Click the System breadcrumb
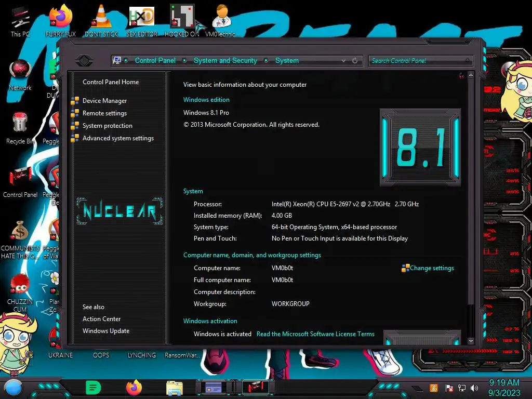Image resolution: width=532 pixels, height=399 pixels. [x=287, y=60]
